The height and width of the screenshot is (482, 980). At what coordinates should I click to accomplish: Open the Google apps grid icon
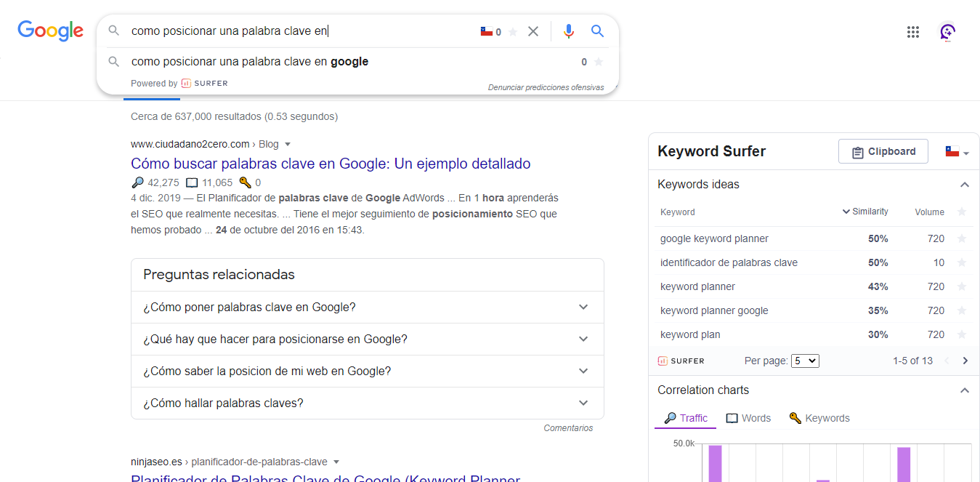click(913, 31)
